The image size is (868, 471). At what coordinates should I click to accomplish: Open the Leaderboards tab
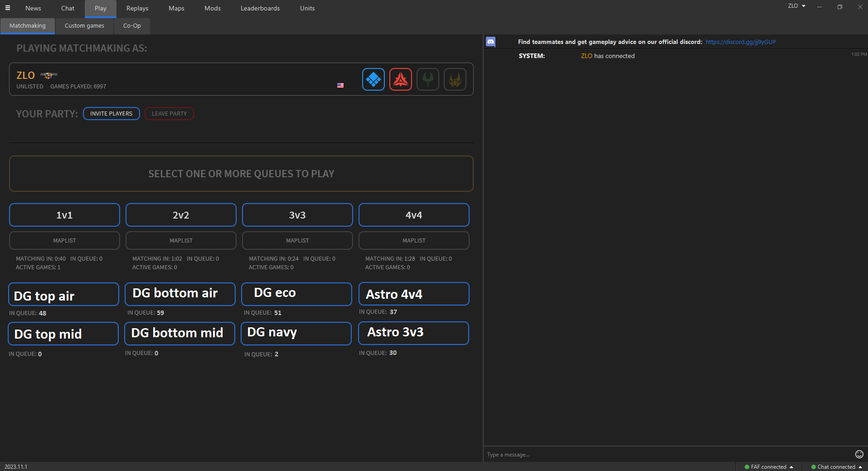pos(260,8)
